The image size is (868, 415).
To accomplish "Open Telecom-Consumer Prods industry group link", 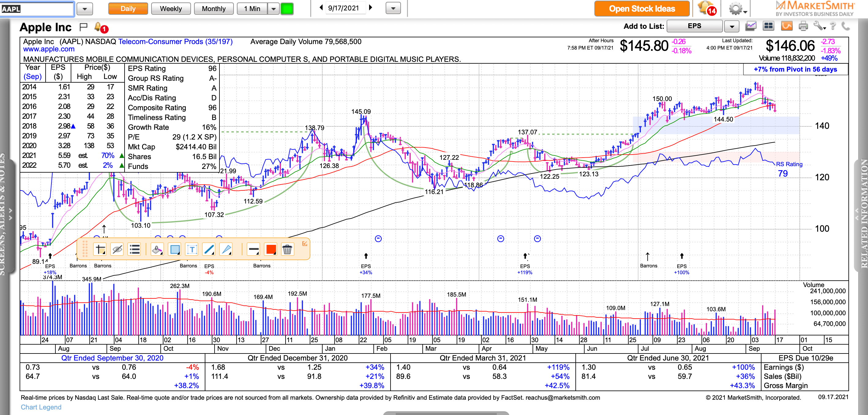I will [175, 42].
